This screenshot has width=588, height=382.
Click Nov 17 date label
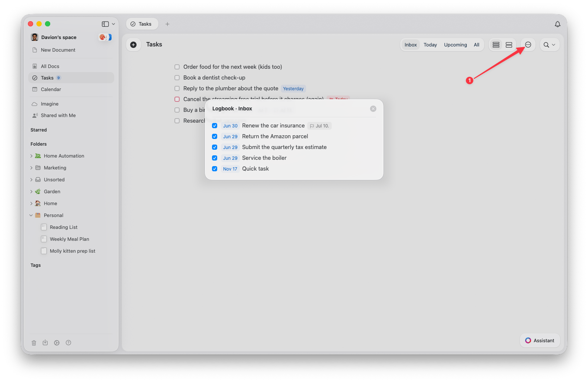230,169
